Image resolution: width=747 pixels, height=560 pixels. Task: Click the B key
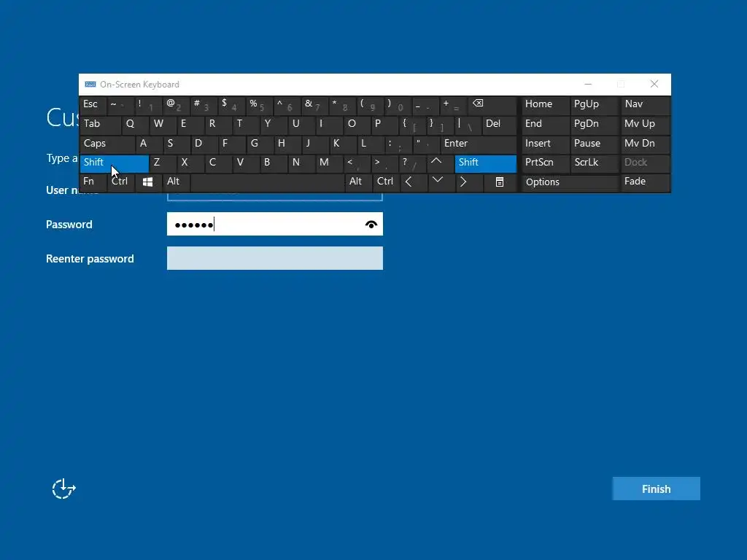274,163
